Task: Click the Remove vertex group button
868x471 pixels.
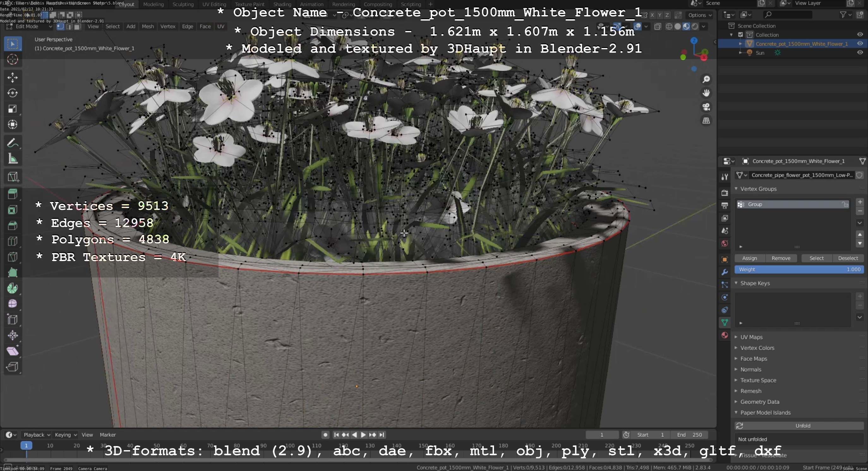Action: tap(781, 258)
